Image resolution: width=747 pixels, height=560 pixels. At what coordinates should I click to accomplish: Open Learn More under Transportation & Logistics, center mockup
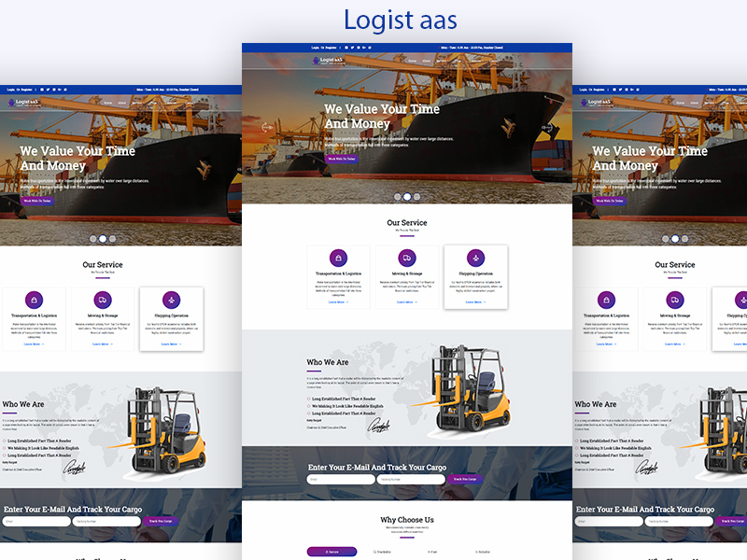click(338, 301)
